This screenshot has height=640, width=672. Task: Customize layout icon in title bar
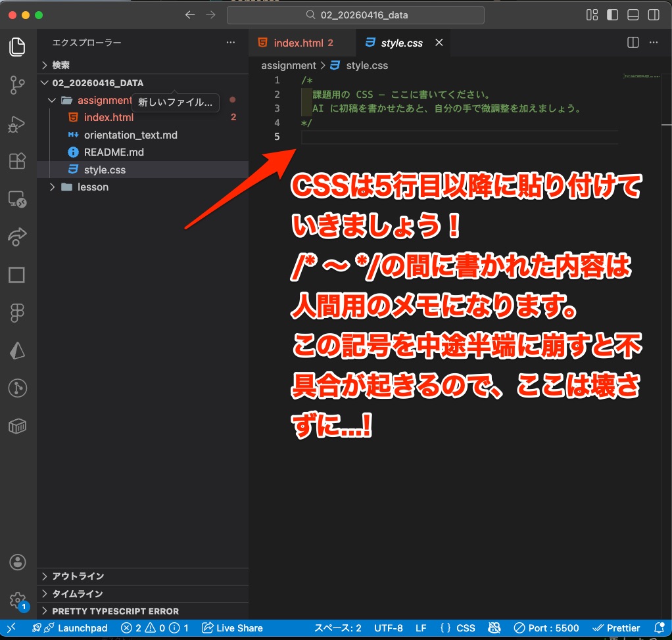point(592,15)
